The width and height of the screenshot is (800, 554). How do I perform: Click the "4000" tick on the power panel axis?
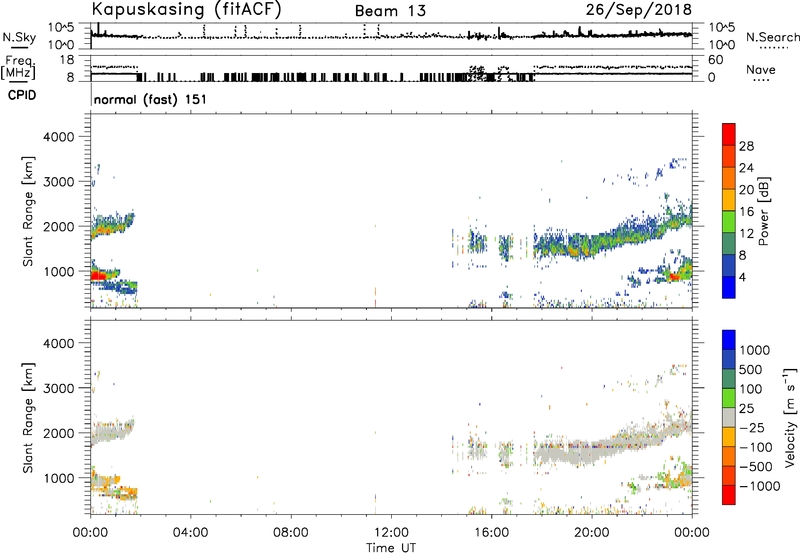(x=58, y=137)
